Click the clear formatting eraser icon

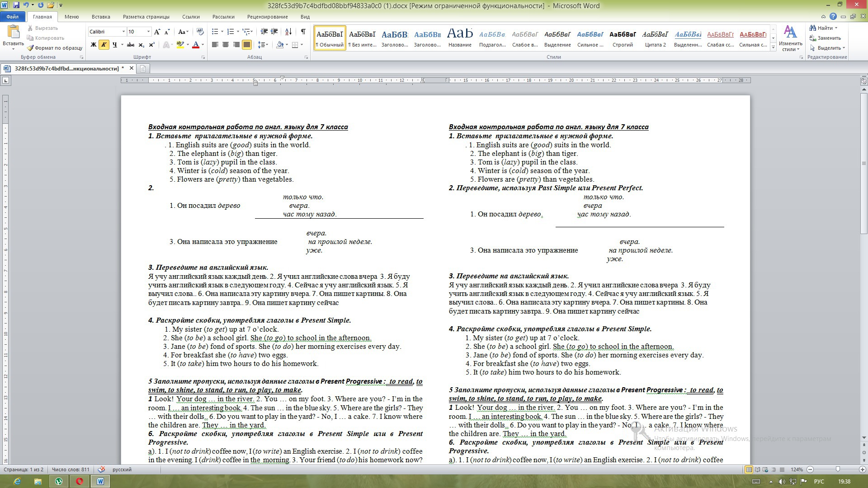[200, 32]
